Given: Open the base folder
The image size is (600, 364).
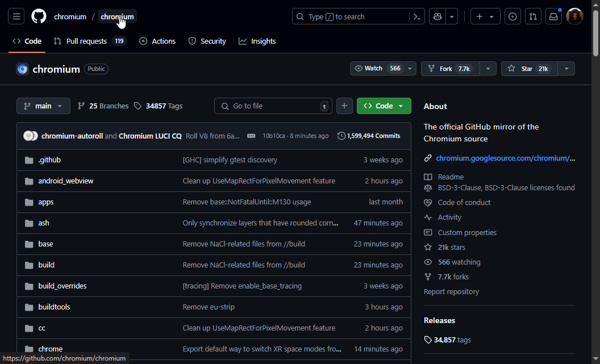Looking at the screenshot, I should pos(45,244).
